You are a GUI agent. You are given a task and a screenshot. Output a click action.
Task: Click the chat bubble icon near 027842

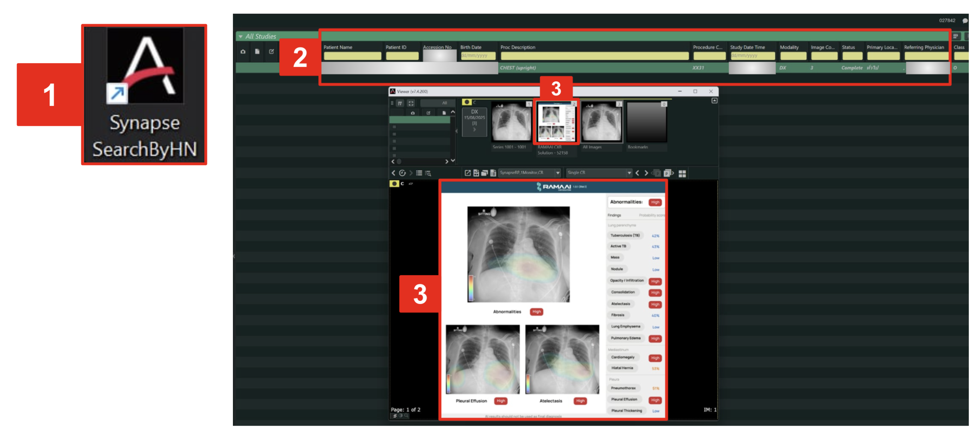[x=965, y=20]
